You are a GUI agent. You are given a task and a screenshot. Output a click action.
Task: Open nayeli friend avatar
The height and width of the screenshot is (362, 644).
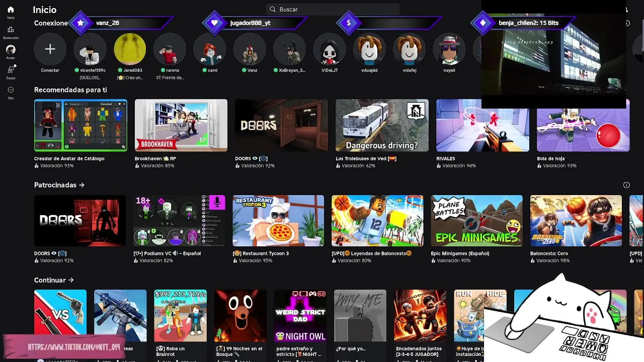coord(449,49)
